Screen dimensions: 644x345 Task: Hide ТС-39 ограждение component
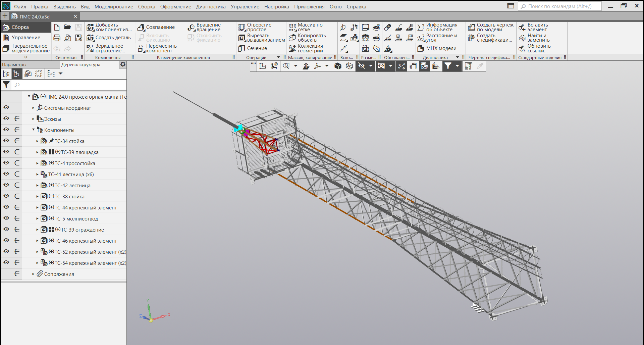tap(6, 229)
